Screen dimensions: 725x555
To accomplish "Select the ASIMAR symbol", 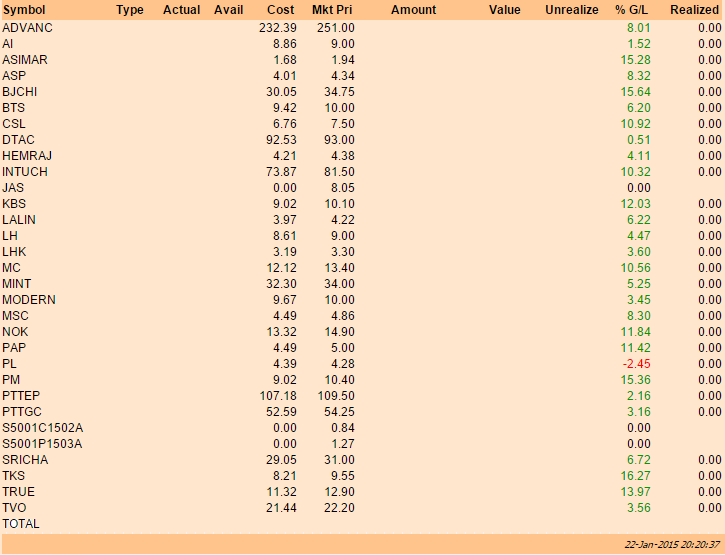I will click(25, 60).
